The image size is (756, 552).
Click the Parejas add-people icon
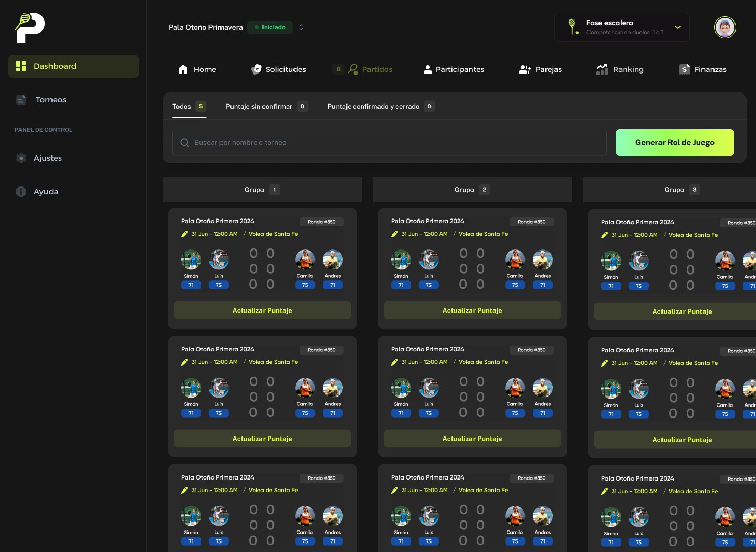pyautogui.click(x=525, y=69)
